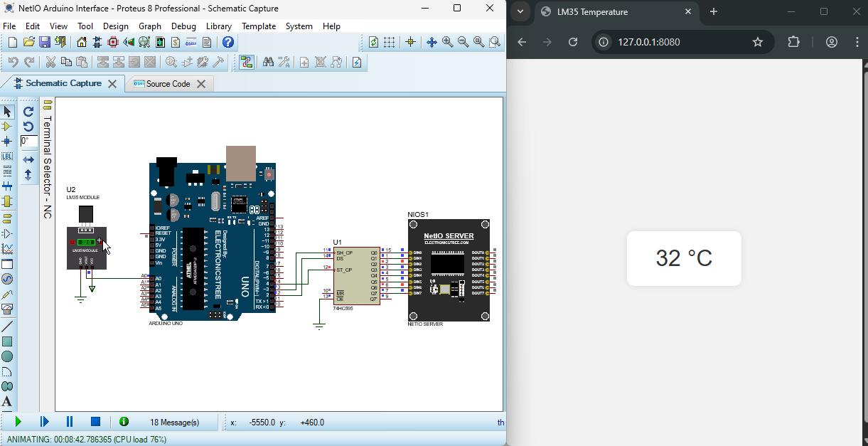Screen dimensions: 868x446
Task: Rotate clockwise using the rotate icon
Action: coord(28,112)
